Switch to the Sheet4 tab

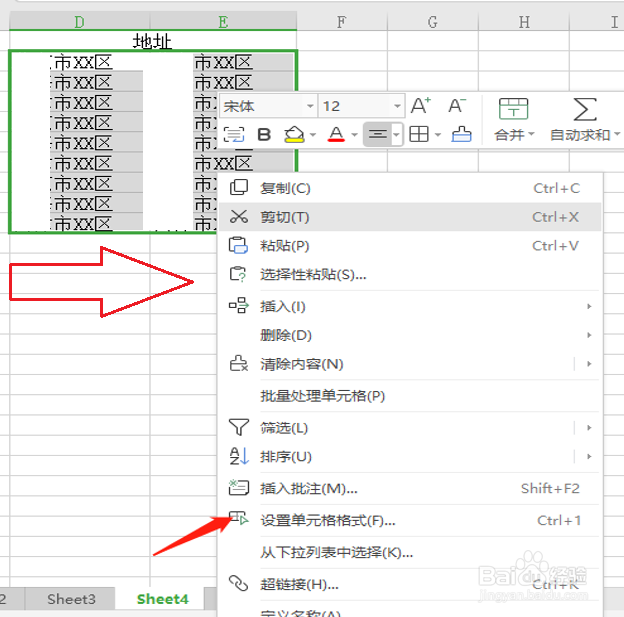(x=162, y=599)
